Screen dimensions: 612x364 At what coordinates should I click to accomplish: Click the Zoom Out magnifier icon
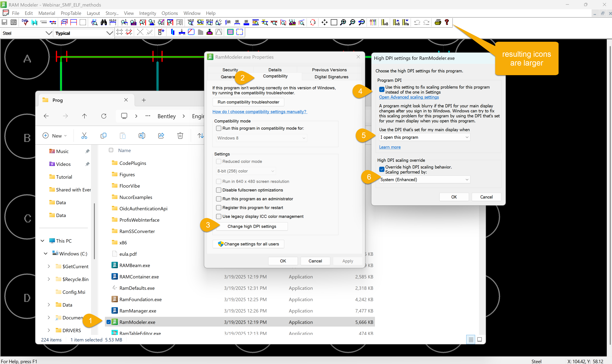pyautogui.click(x=352, y=22)
